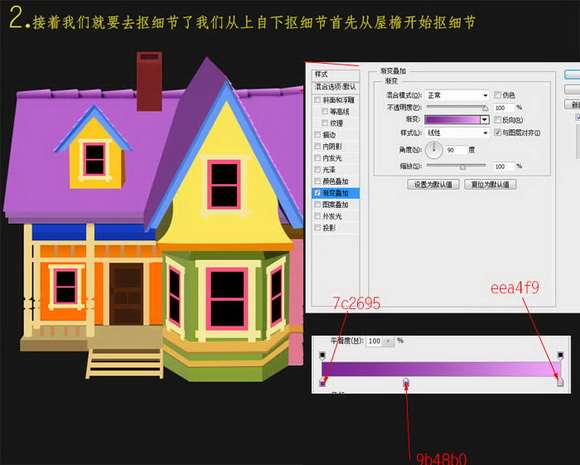Enable 纹理 (Texture) checkbox
The image size is (580, 465).
(325, 123)
